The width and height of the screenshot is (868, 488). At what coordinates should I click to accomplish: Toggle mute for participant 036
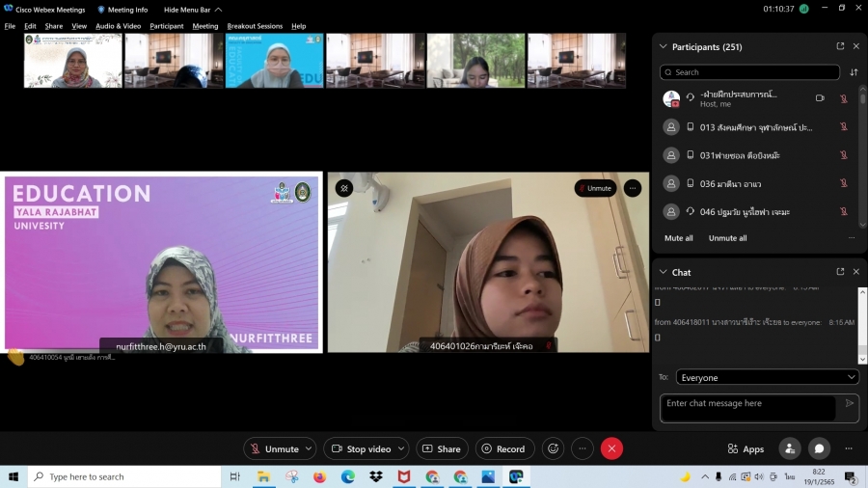coord(843,183)
